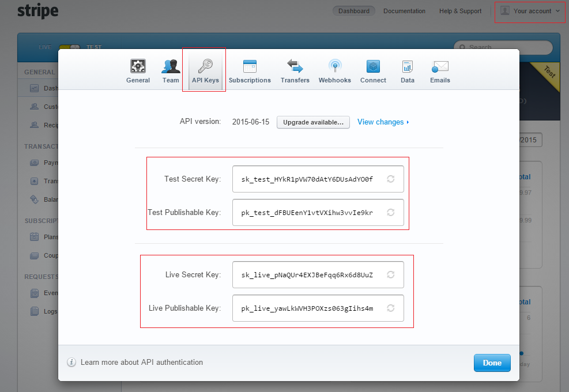This screenshot has height=392, width=569.
Task: Open the Subscriptions settings icon
Action: tap(250, 66)
